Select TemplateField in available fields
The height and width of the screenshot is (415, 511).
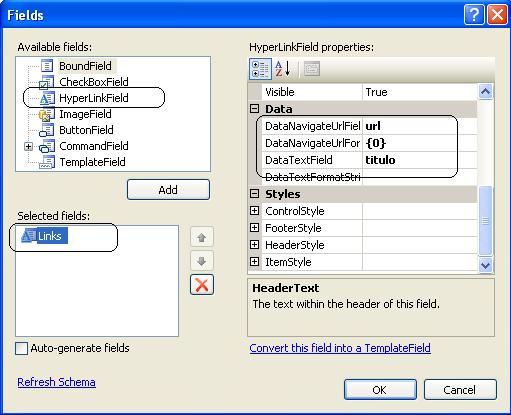tap(92, 162)
